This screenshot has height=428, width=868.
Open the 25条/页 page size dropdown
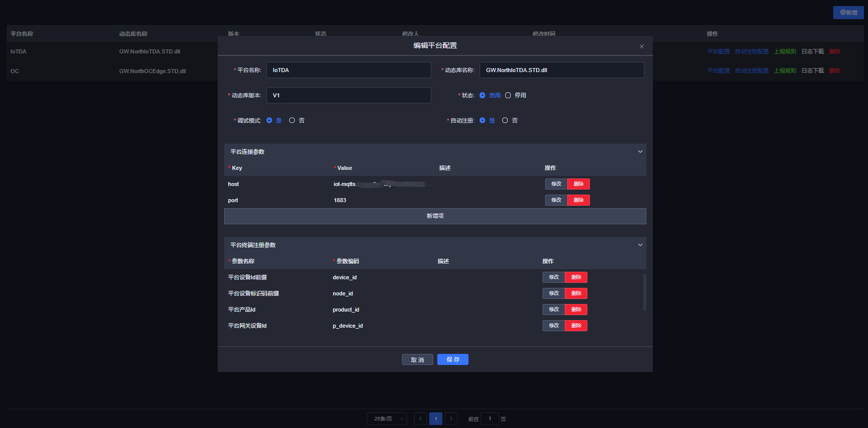(386, 419)
